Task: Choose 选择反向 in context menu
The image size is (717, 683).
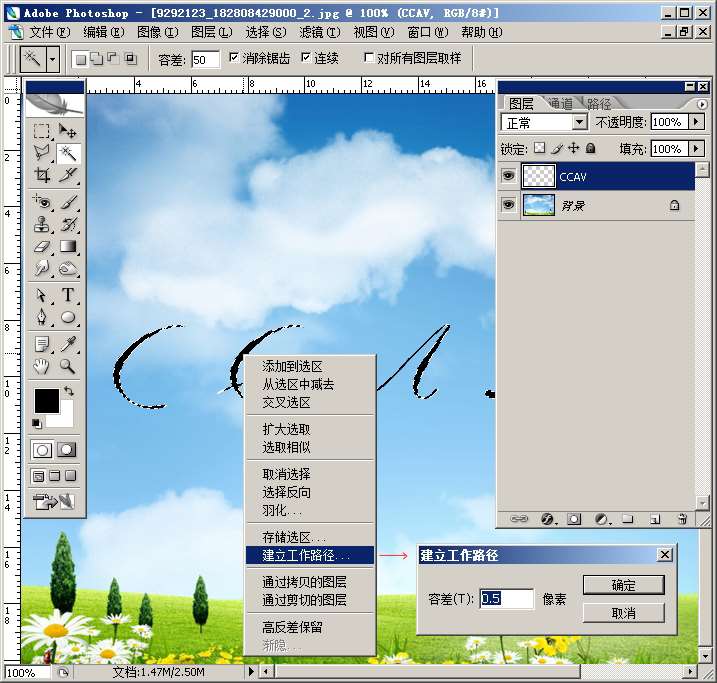Action: 310,492
